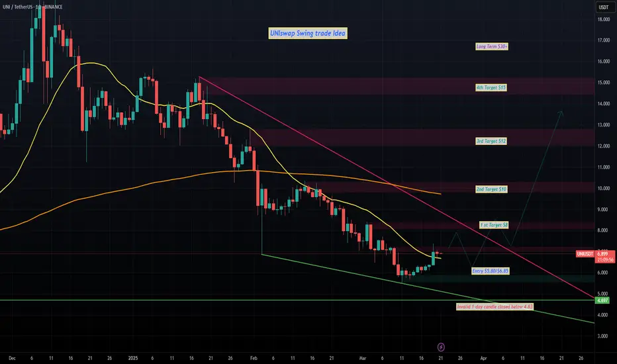The width and height of the screenshot is (617, 364).
Task: Select the Long Term $30+ label
Action: coord(491,46)
